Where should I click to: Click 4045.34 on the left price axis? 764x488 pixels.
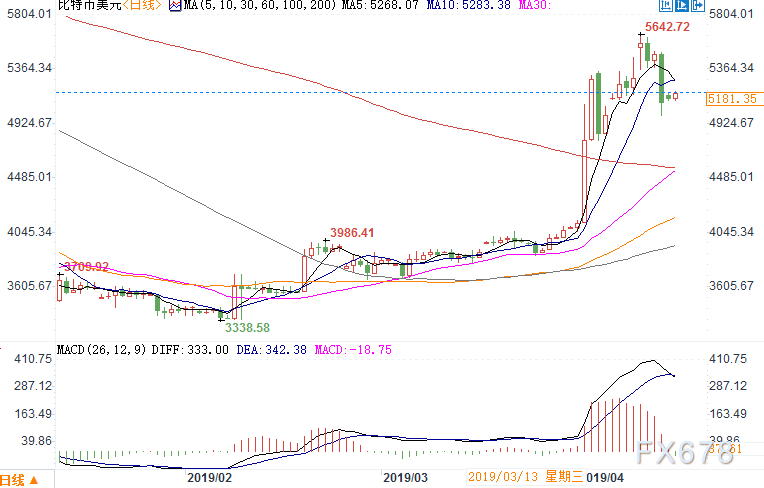29,231
